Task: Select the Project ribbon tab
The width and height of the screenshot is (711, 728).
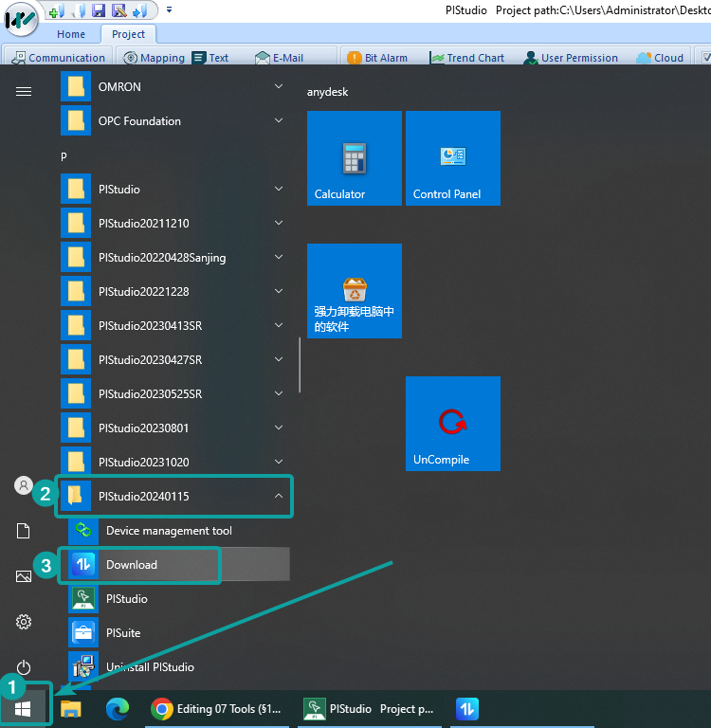Action: tap(128, 34)
